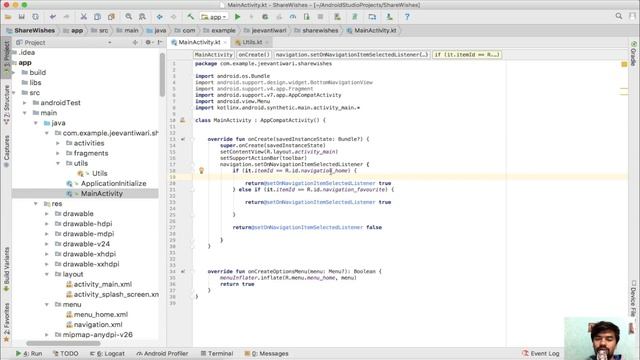
Task: Open the Build Variants side tab
Action: (x=7, y=269)
